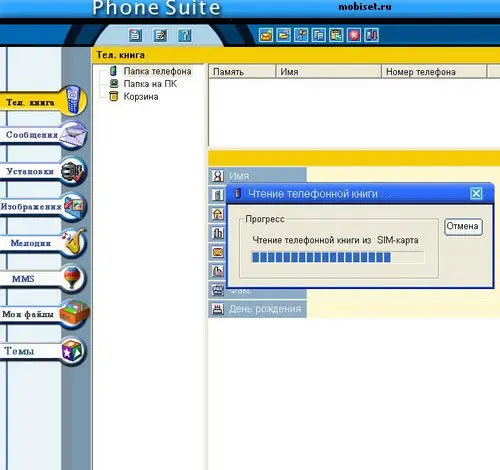Click the e-mail envelope field icon

(218, 252)
